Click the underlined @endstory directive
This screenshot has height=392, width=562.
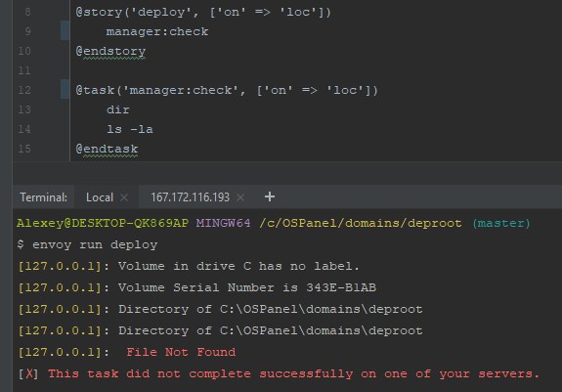110,51
